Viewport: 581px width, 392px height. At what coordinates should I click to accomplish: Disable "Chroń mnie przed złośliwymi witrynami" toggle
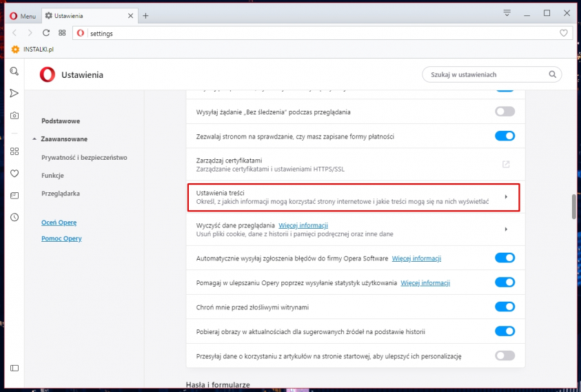pyautogui.click(x=504, y=307)
